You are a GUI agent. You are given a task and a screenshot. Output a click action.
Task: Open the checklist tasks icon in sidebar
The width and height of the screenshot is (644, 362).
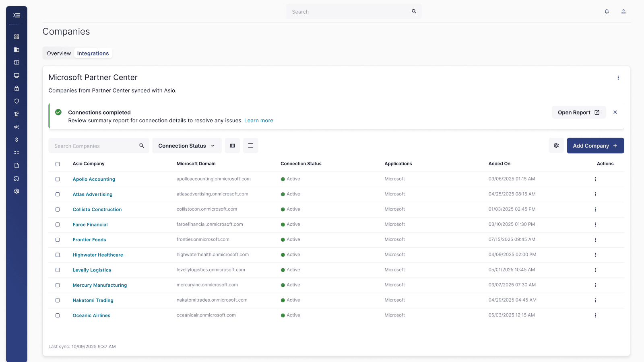17,152
